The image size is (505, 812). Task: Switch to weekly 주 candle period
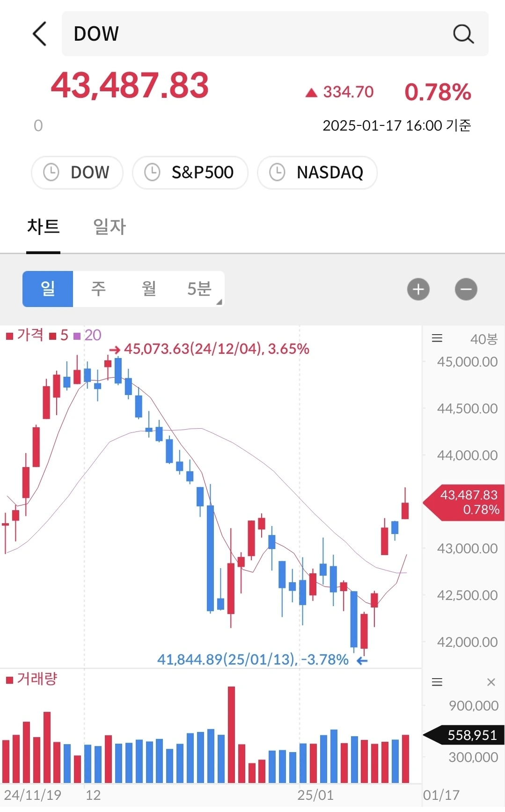coord(98,289)
